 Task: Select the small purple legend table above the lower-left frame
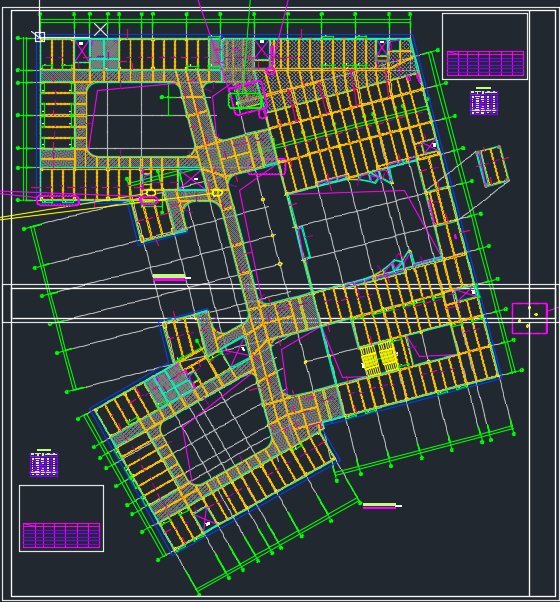(x=44, y=464)
